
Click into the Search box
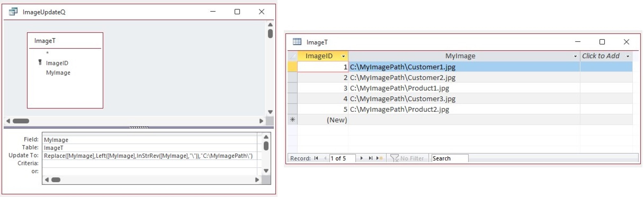click(449, 158)
